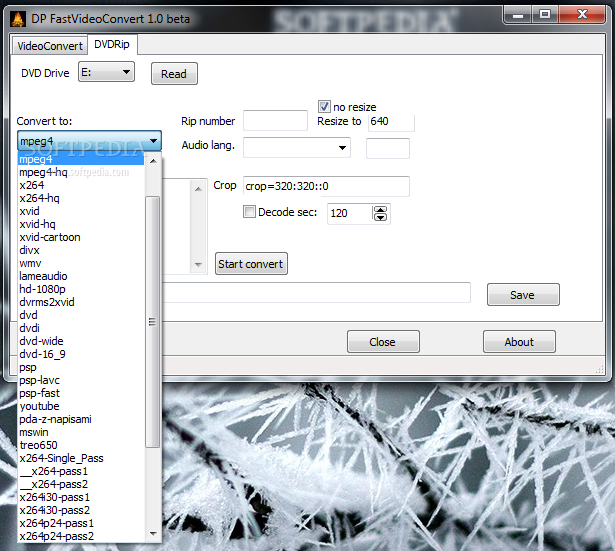Choose x264i30-pass2 preset

point(81,510)
